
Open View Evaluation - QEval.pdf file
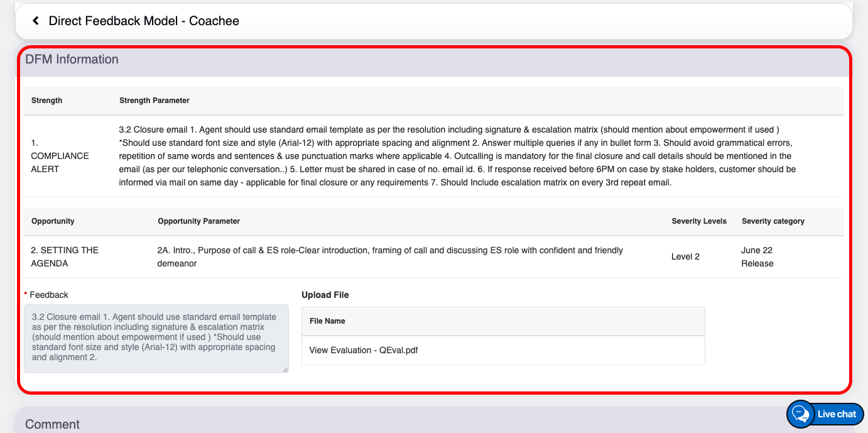pos(363,350)
